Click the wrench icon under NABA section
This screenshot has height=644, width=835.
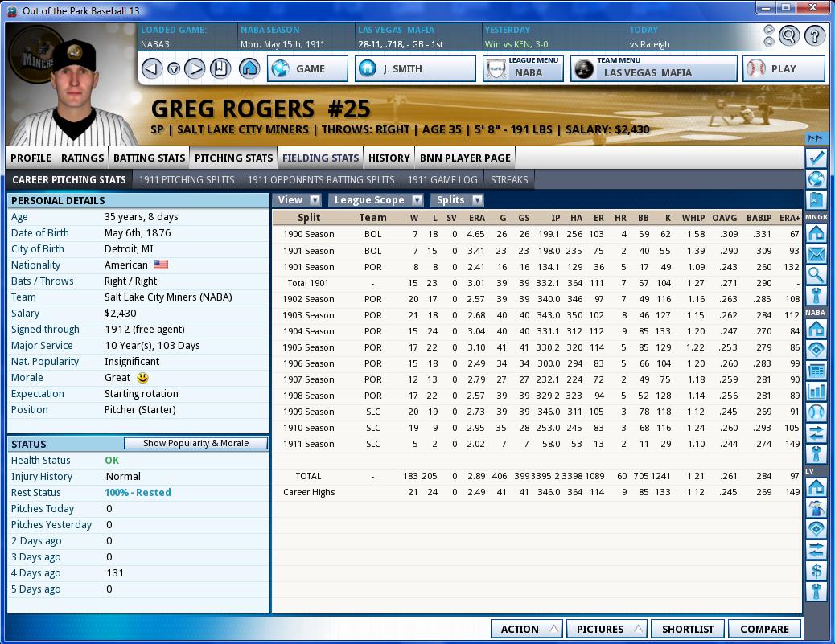pyautogui.click(x=816, y=454)
